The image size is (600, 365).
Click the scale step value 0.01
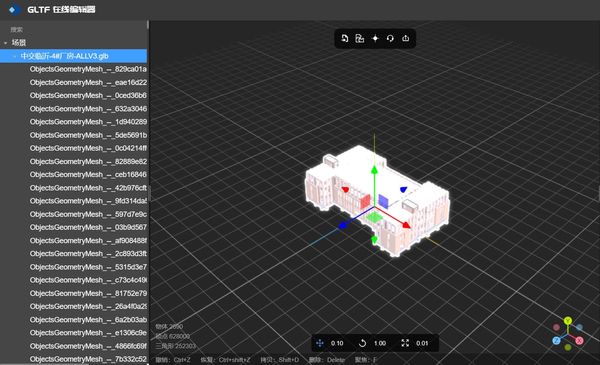pyautogui.click(x=422, y=343)
